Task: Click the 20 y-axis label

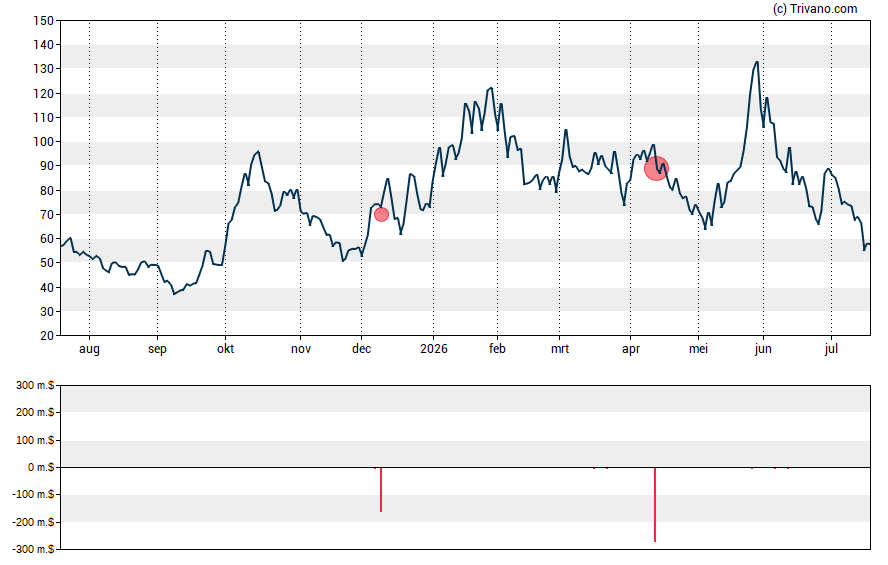Action: point(47,336)
